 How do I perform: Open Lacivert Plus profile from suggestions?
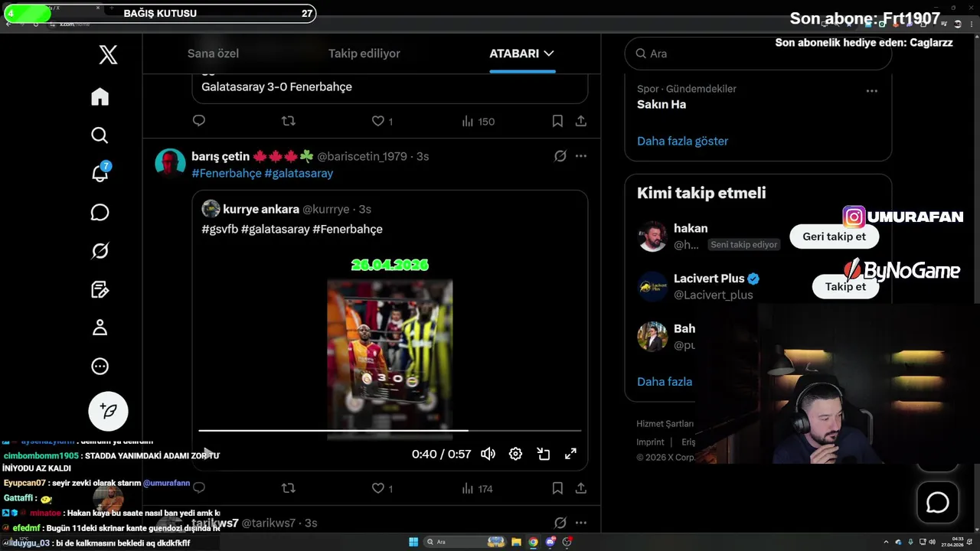tap(709, 279)
